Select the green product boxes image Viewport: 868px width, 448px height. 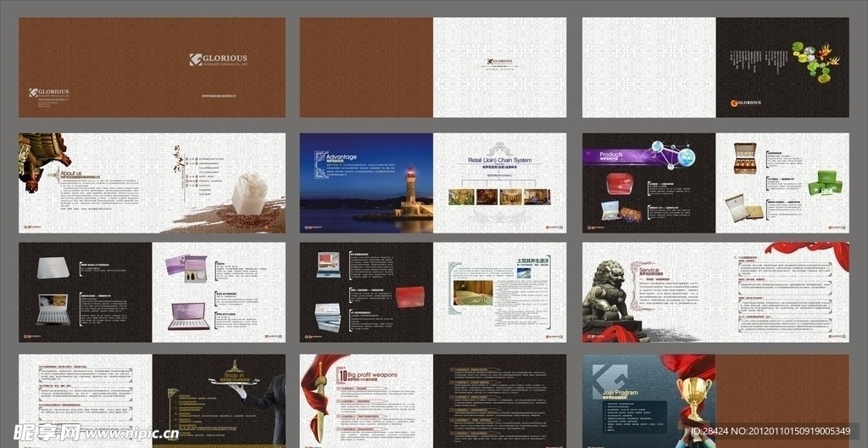825,183
